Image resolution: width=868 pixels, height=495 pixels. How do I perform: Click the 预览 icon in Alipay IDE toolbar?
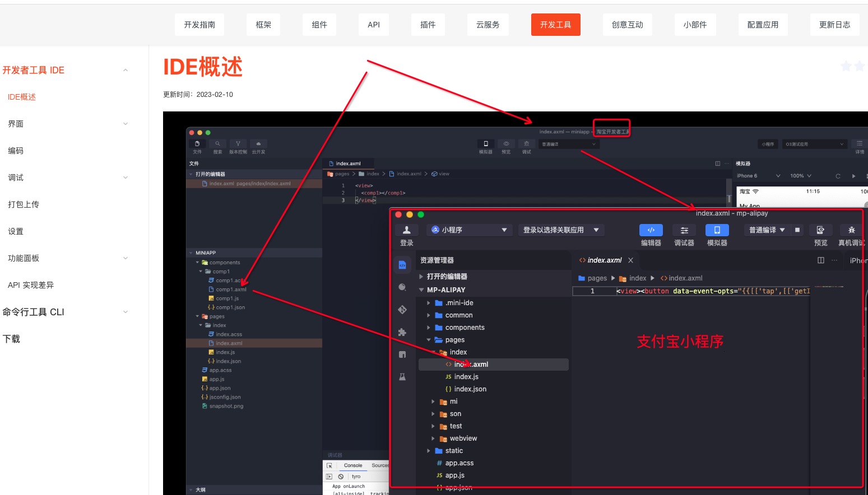pos(820,230)
